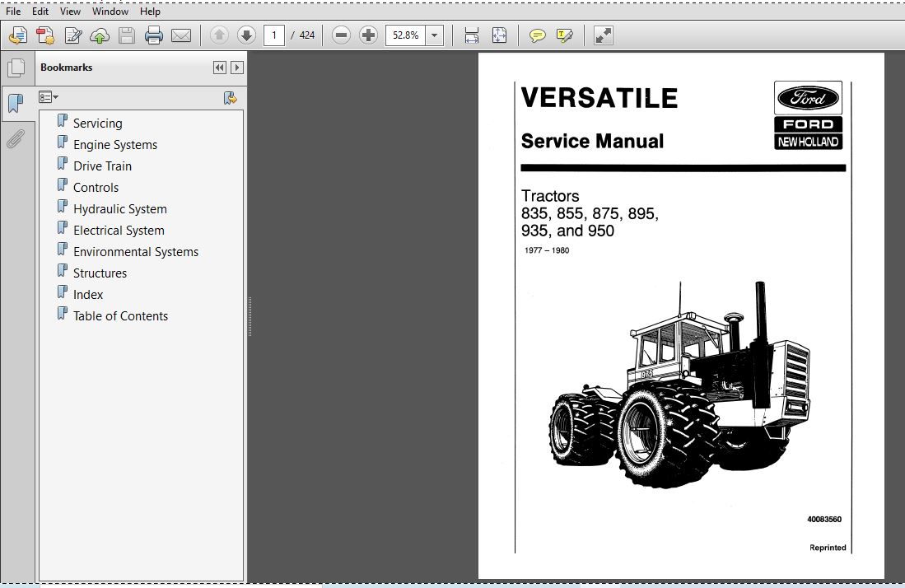The image size is (905, 588).
Task: Click the Save floppy disk icon
Action: [x=126, y=35]
